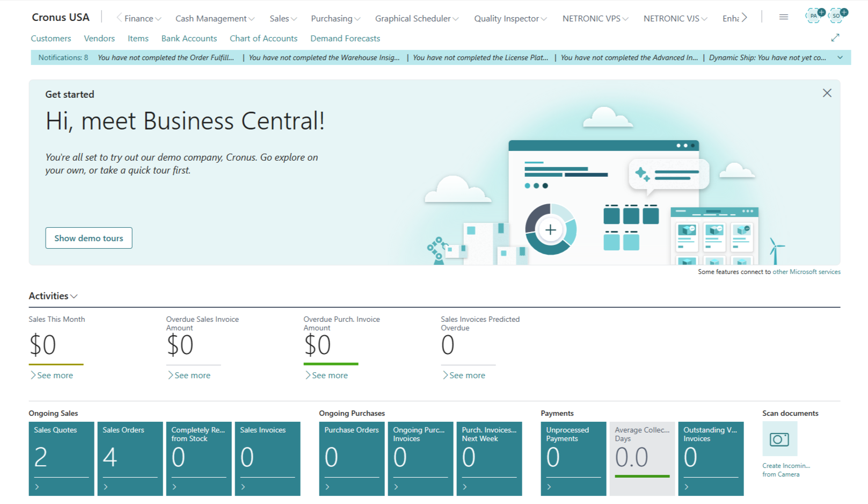Go to Items list
868x504 pixels.
click(x=138, y=39)
